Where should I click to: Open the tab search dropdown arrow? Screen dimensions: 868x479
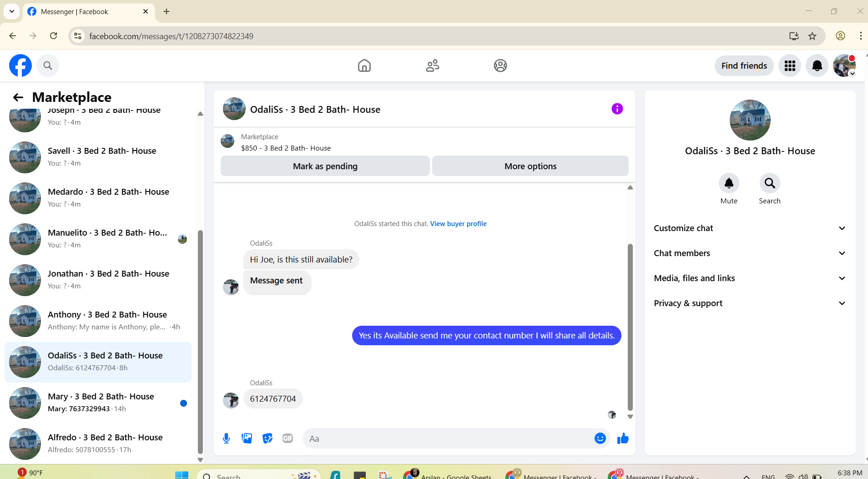tap(12, 11)
